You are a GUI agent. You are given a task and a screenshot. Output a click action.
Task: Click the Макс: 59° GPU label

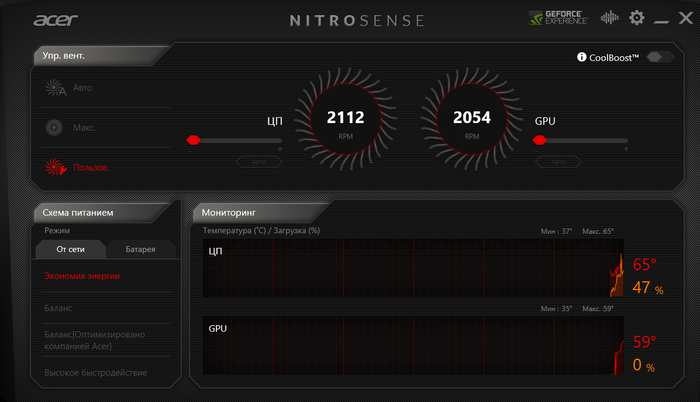tap(598, 309)
